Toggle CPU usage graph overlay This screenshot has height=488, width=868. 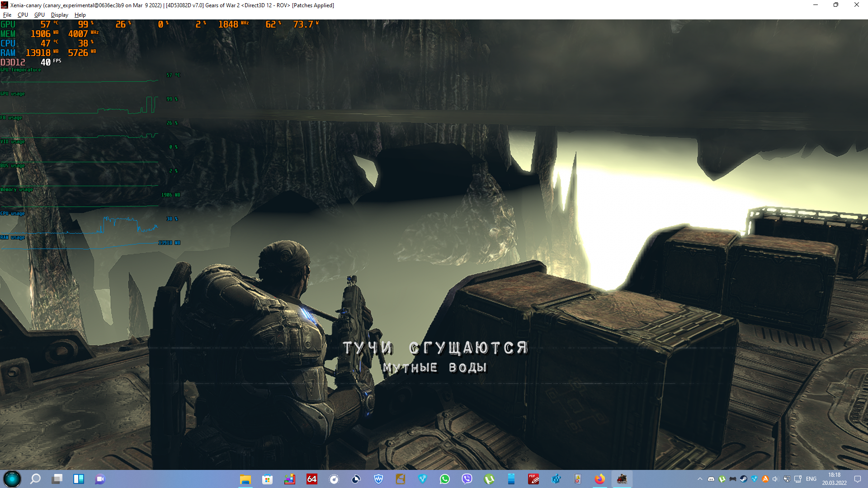pos(23,14)
